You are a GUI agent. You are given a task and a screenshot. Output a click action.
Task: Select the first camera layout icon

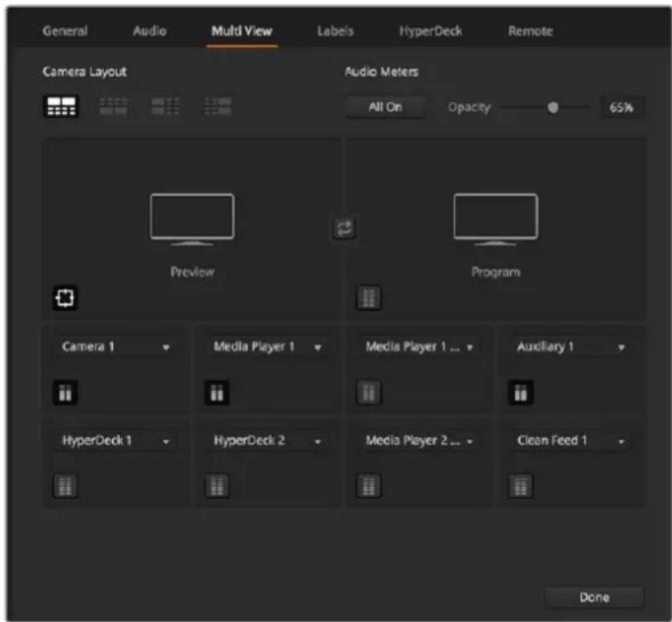[x=61, y=106]
